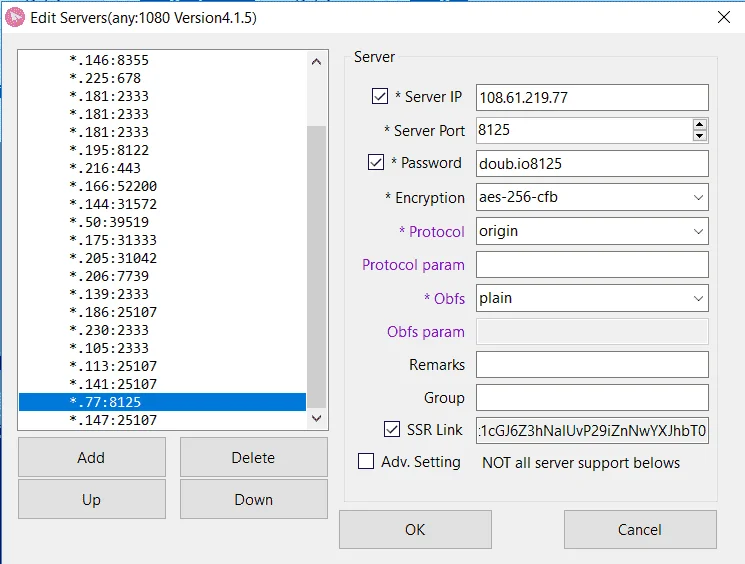
Task: Close the Edit Servers dialog
Action: (724, 17)
